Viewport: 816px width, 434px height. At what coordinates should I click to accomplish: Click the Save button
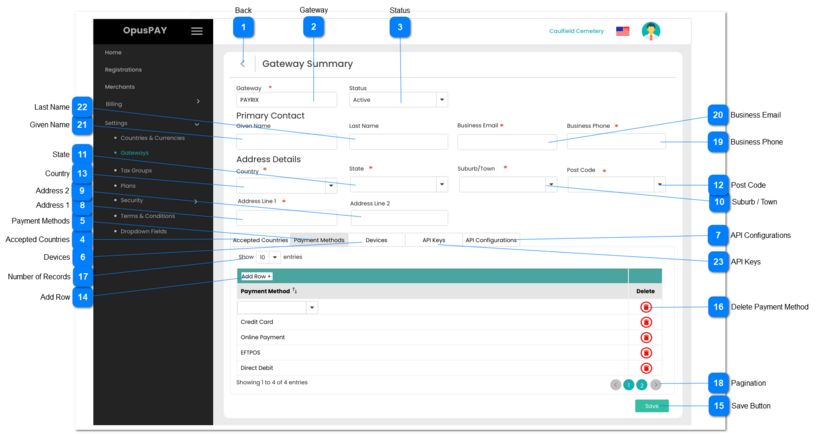(651, 406)
